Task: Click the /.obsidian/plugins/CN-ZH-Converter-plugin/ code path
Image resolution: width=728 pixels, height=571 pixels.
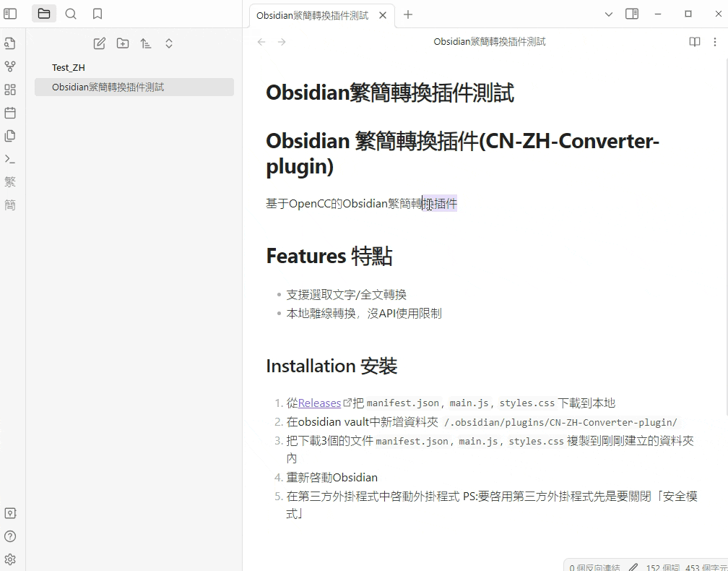Action: point(561,422)
